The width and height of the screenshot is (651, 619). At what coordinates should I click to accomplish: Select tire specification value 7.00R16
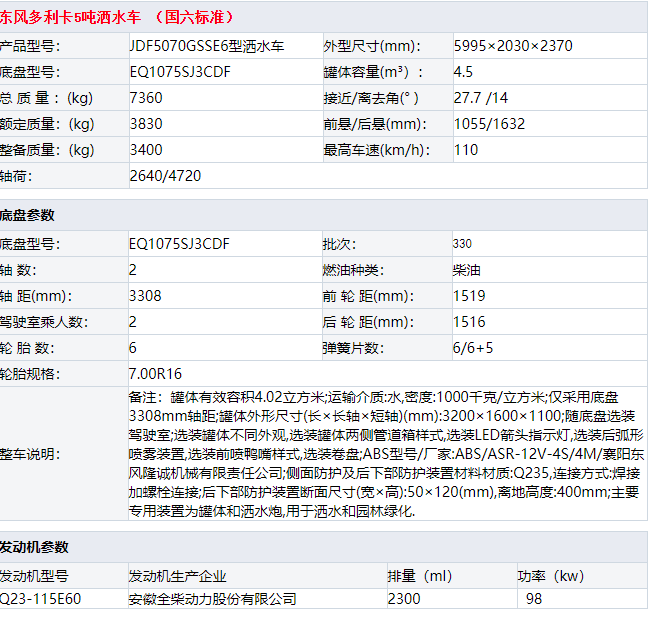(155, 374)
